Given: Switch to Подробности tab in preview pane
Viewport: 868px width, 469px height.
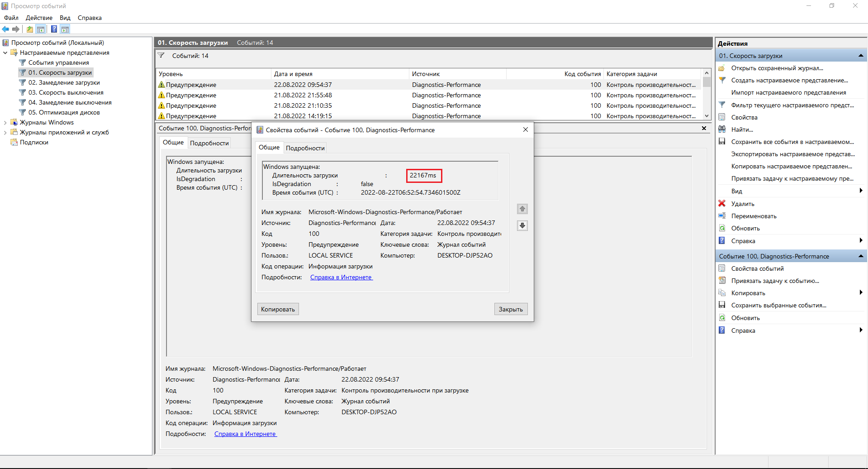Looking at the screenshot, I should [209, 143].
